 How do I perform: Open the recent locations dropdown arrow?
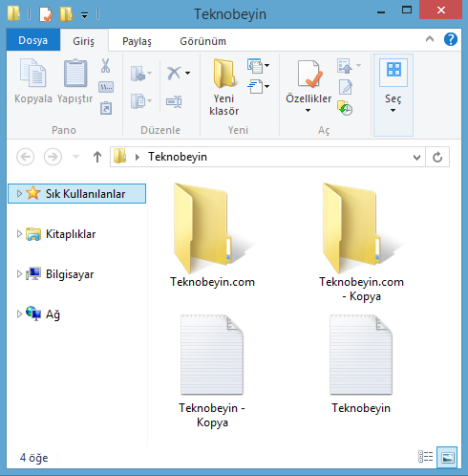pos(75,157)
